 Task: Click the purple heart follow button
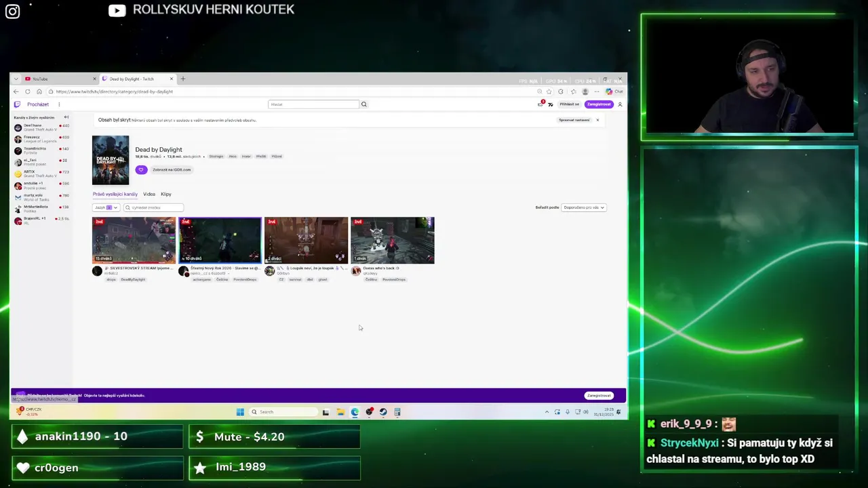[x=140, y=169]
